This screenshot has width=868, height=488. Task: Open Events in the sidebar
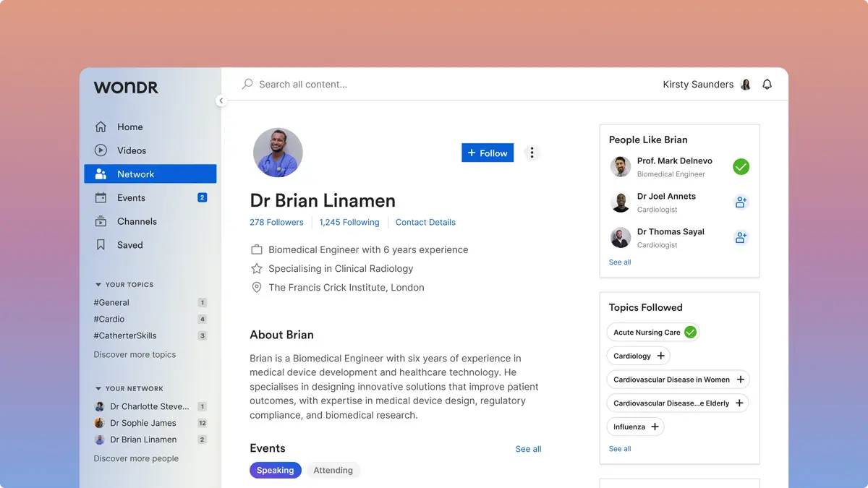coord(150,197)
